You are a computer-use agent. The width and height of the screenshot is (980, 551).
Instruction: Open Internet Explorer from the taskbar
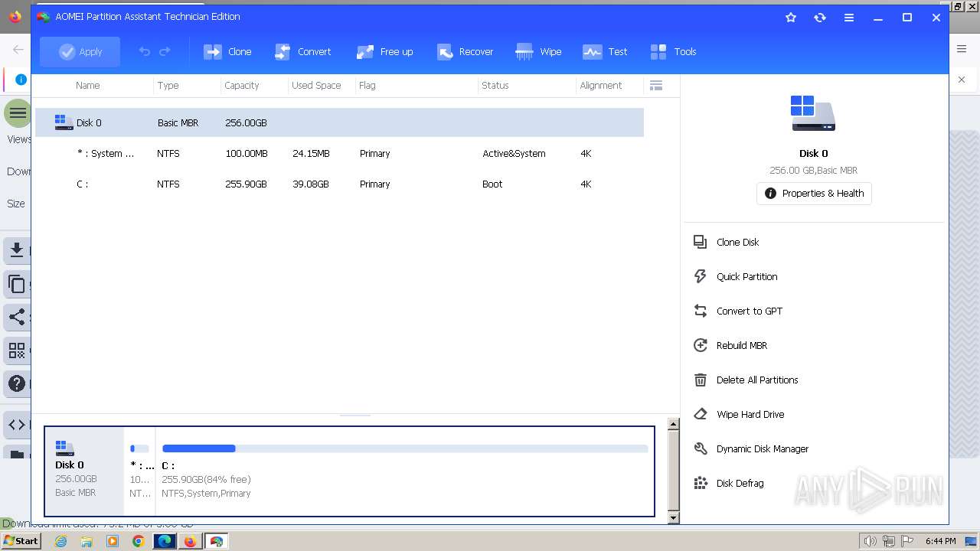(x=61, y=541)
